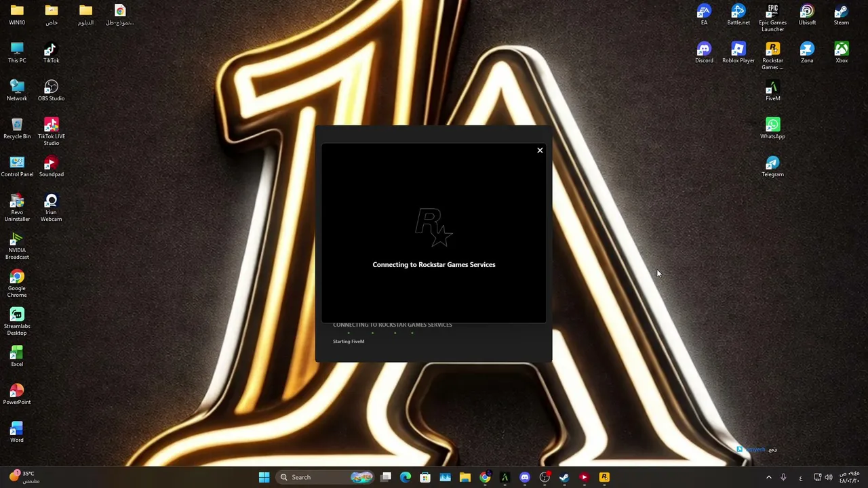Open volume settings in system tray
Viewport: 868px width, 488px height.
[x=829, y=477]
